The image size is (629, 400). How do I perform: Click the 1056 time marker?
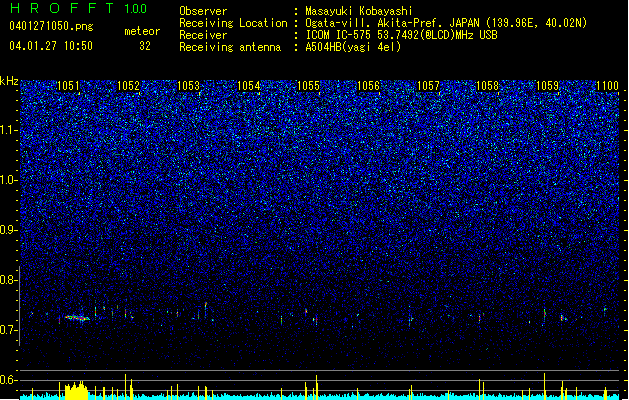[x=368, y=86]
